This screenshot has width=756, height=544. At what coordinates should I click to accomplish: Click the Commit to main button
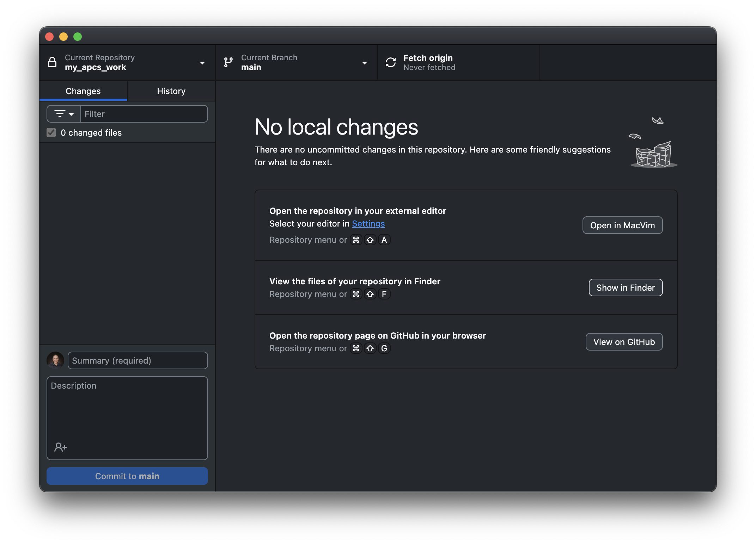[x=127, y=476]
